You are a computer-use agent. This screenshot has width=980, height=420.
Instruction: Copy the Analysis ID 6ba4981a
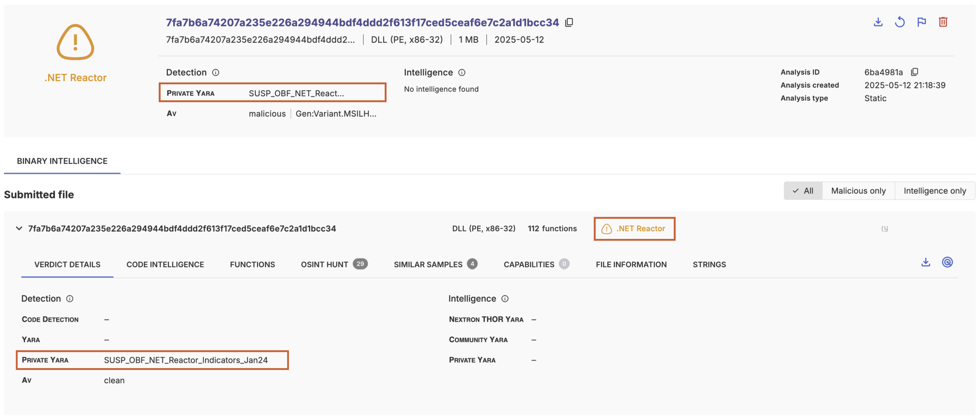point(915,72)
